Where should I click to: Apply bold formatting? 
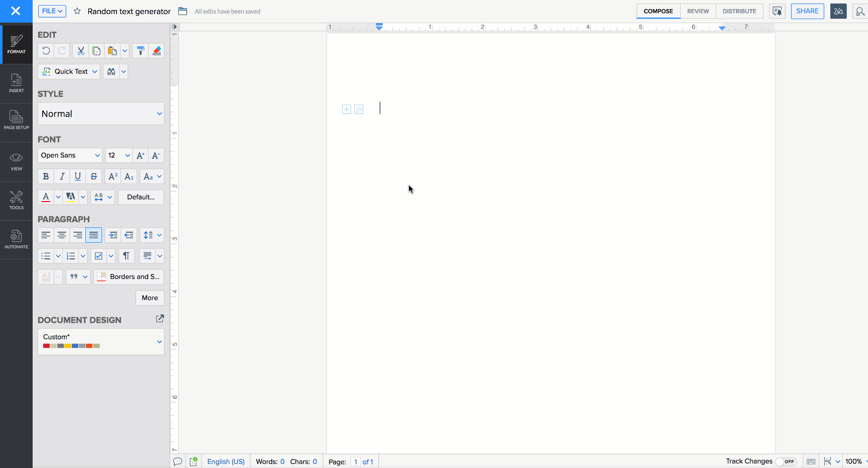(x=46, y=176)
